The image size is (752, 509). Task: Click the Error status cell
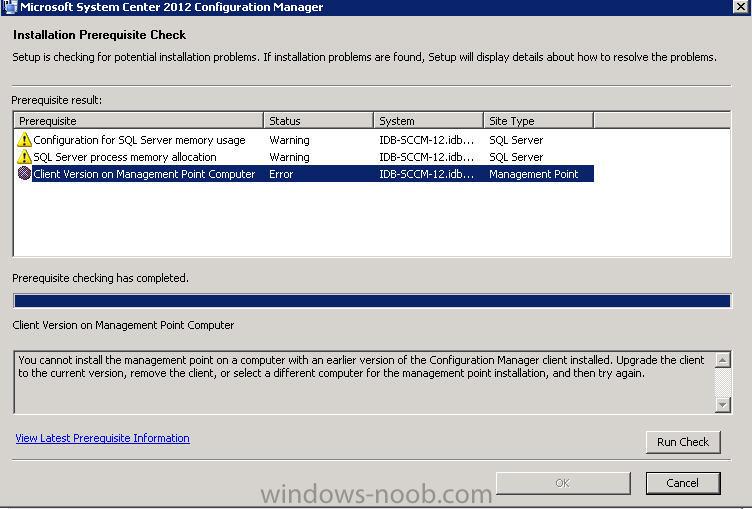(281, 174)
